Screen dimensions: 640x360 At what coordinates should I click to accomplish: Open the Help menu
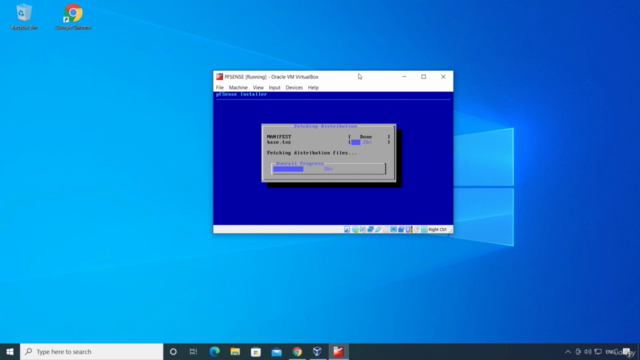coord(313,87)
